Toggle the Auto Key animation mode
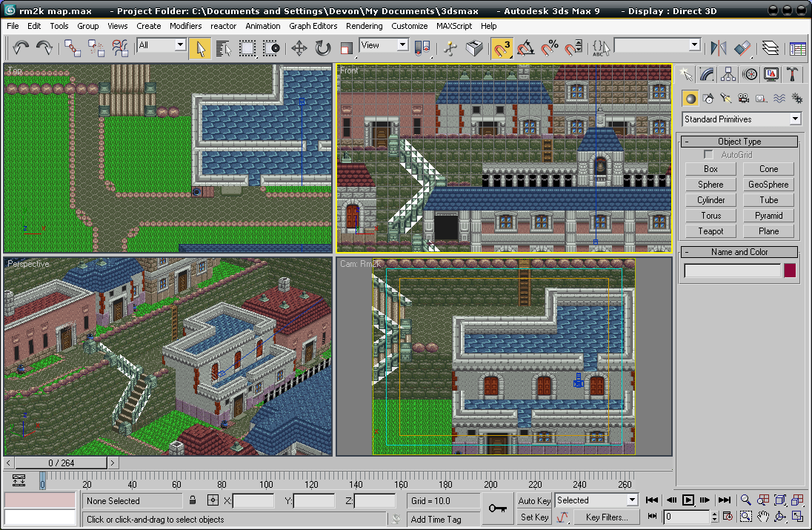 pos(534,501)
